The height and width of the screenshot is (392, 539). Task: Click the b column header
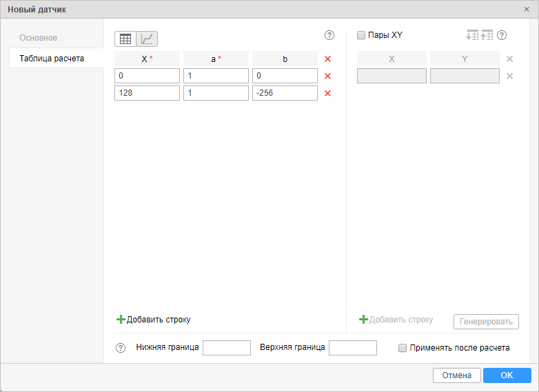pyautogui.click(x=285, y=59)
